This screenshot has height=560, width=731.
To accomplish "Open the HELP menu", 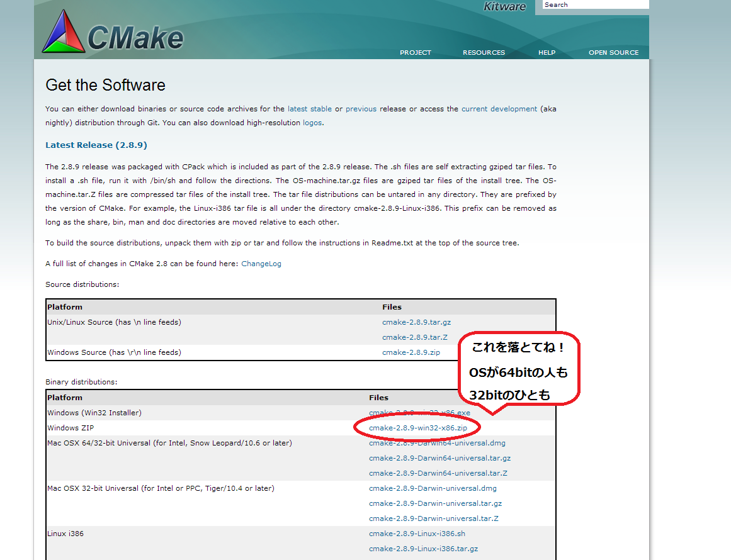I will 547,53.
